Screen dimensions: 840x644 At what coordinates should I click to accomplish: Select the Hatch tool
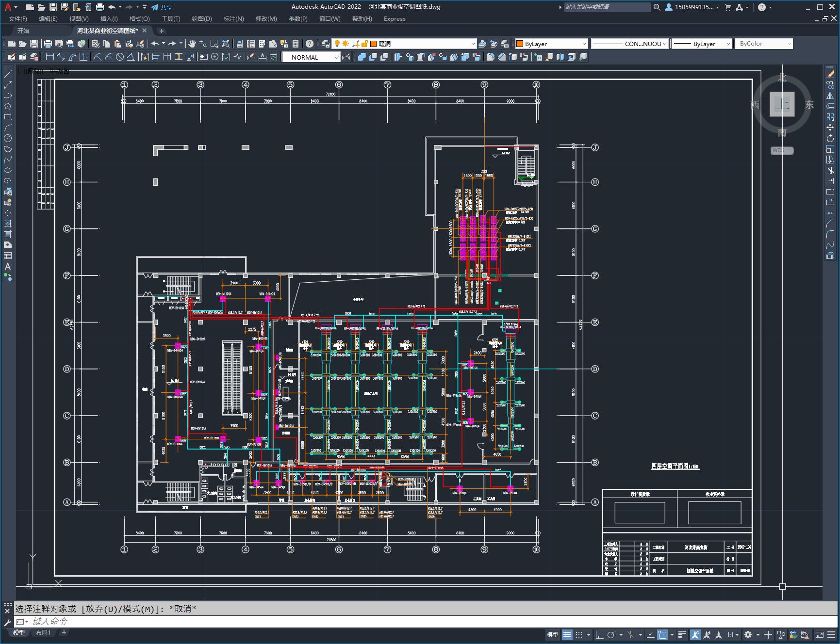click(8, 224)
